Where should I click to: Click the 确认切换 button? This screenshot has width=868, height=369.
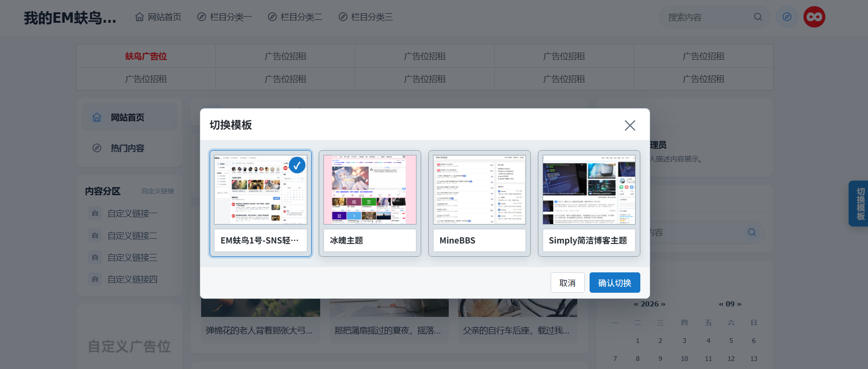point(615,283)
